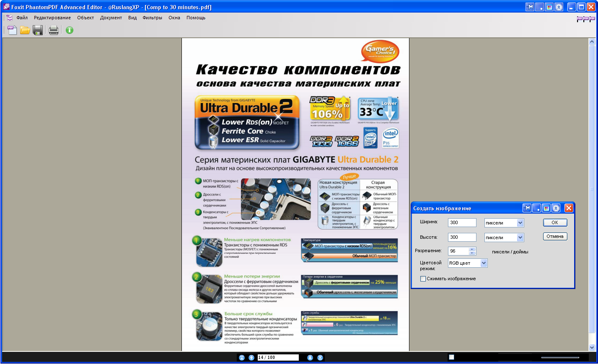Screen dimensions: 598x364
Task: Click the new PDF document toolbar icon
Action: [12, 30]
